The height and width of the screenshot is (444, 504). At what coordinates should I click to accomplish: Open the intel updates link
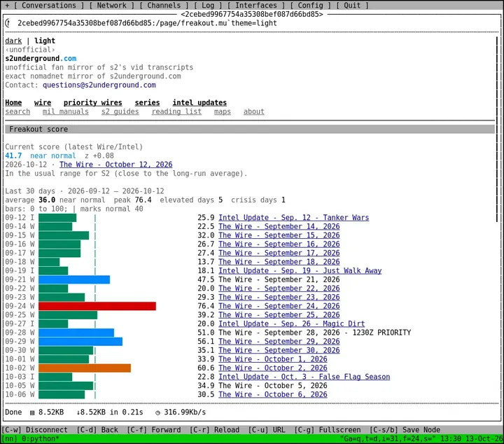coord(199,102)
